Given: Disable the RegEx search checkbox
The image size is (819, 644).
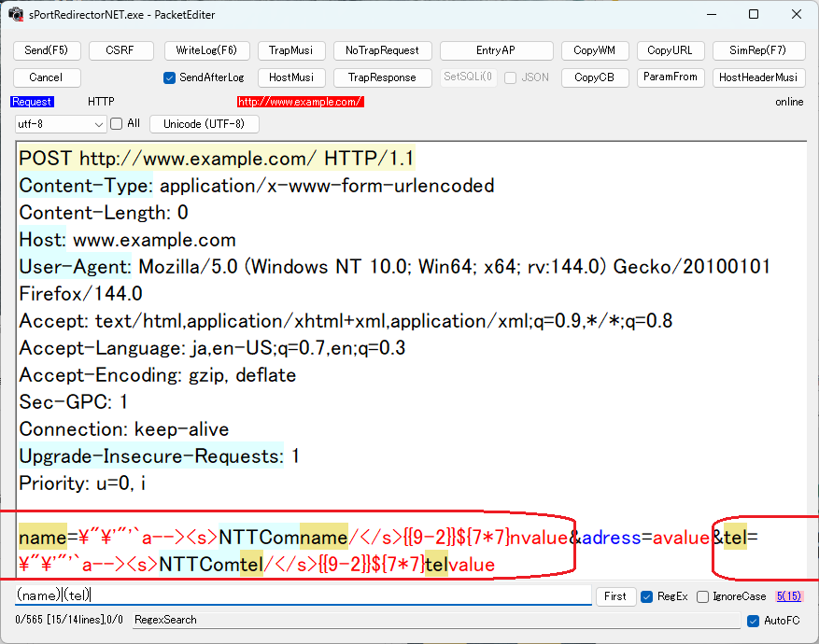Looking at the screenshot, I should click(648, 596).
